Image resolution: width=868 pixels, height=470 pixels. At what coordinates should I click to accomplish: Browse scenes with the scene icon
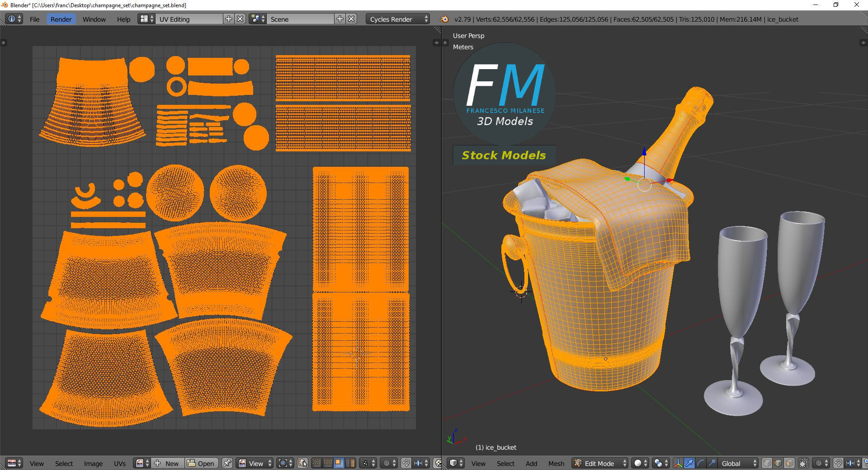coord(258,19)
